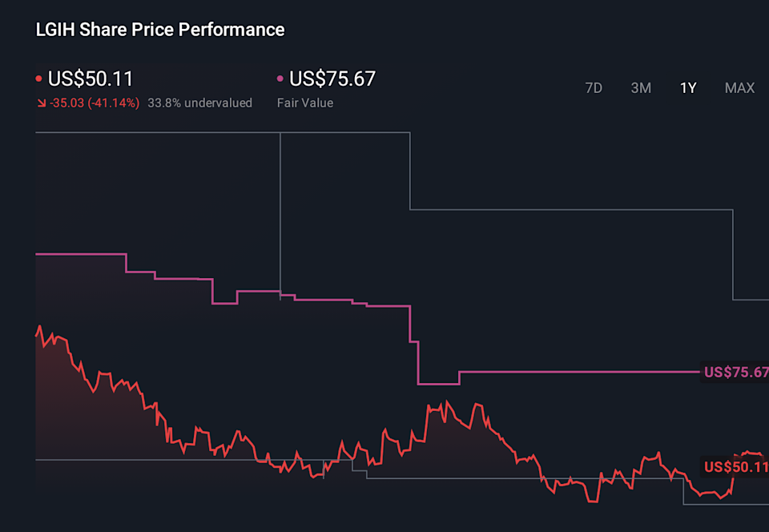Switch to the 3M time range tab
This screenshot has height=532, width=769.
[641, 88]
